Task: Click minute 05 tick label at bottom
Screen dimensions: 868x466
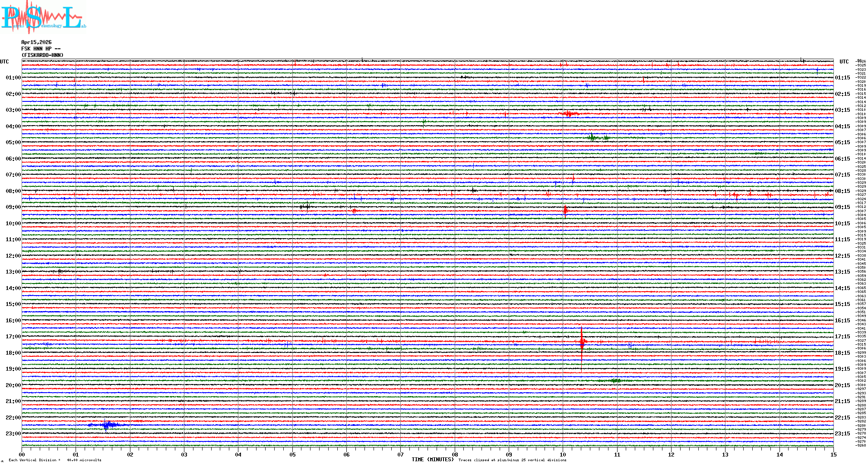Action: point(292,454)
